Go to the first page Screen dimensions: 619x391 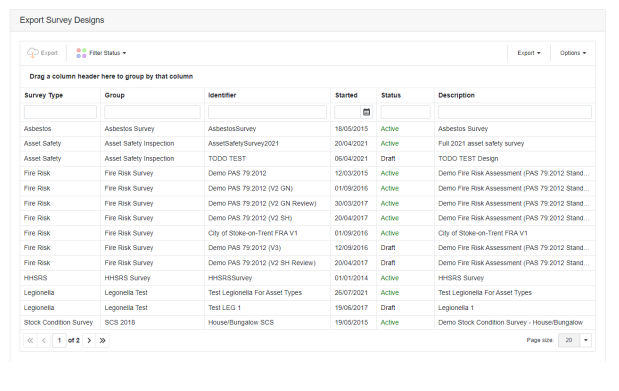click(30, 340)
